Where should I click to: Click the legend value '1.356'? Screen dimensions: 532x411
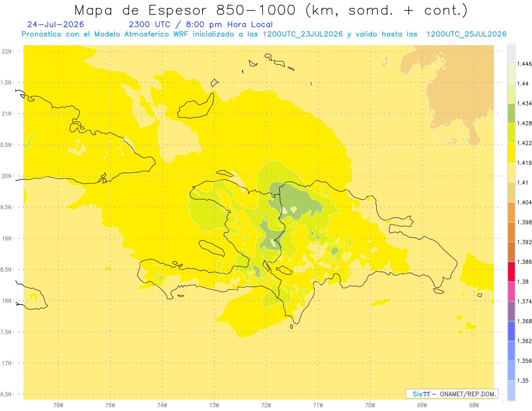click(x=524, y=361)
